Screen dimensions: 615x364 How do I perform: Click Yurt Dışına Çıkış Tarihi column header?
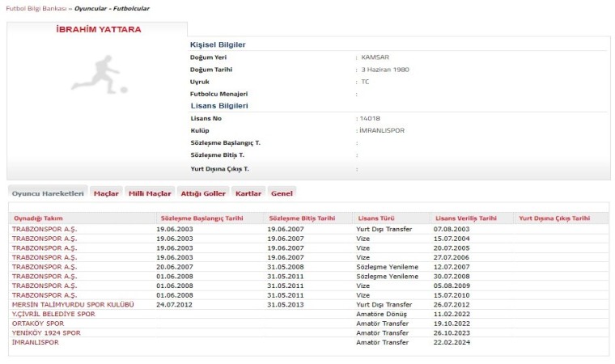(554, 218)
